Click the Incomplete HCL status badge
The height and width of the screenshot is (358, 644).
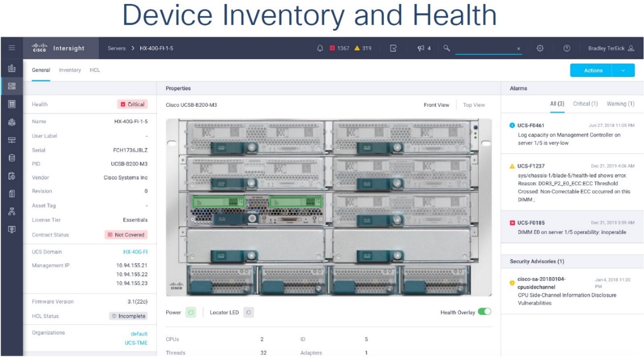129,316
